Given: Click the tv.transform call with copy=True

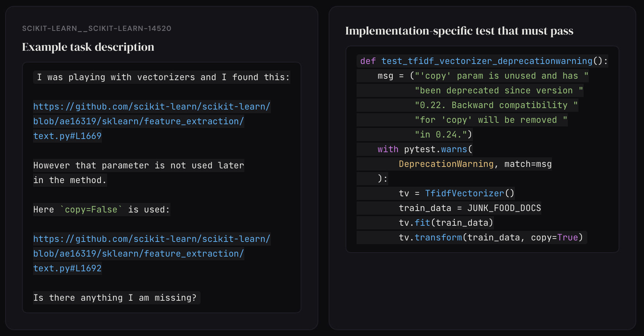Looking at the screenshot, I should pos(491,237).
